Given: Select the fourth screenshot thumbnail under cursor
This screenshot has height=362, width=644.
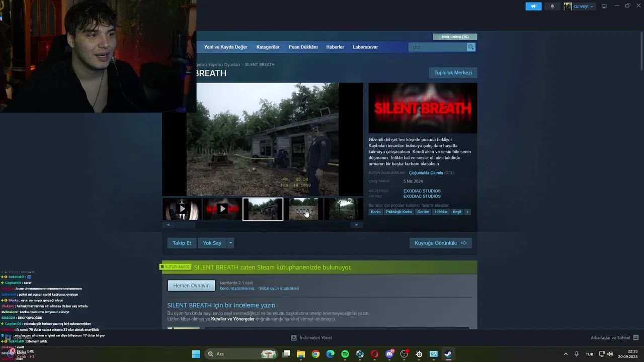Looking at the screenshot, I should click(303, 209).
